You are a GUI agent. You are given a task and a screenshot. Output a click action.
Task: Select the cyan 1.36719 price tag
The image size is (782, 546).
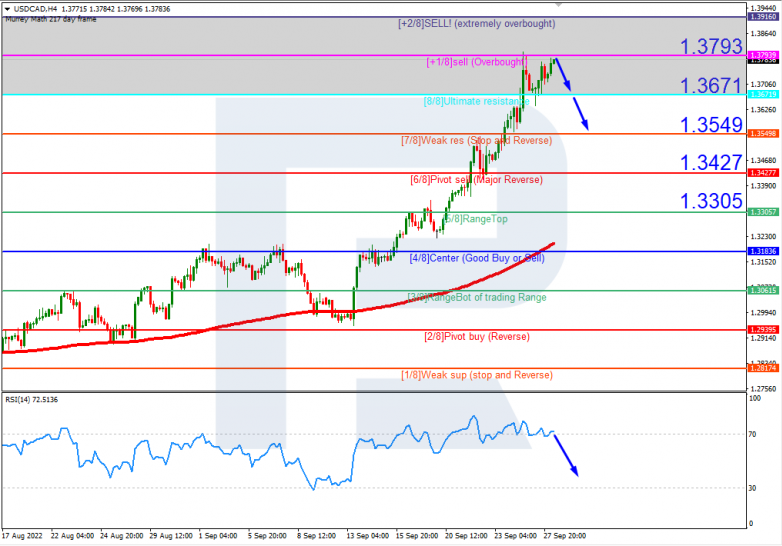point(763,94)
